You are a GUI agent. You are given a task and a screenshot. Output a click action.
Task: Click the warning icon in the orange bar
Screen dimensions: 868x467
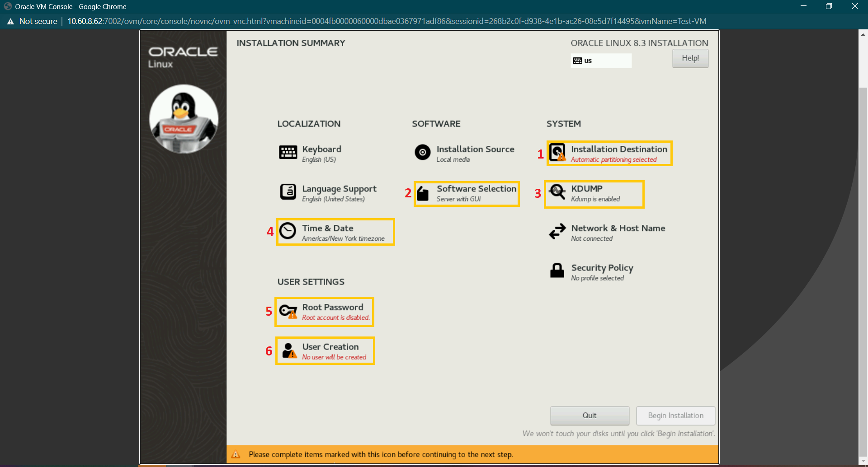pos(236,454)
